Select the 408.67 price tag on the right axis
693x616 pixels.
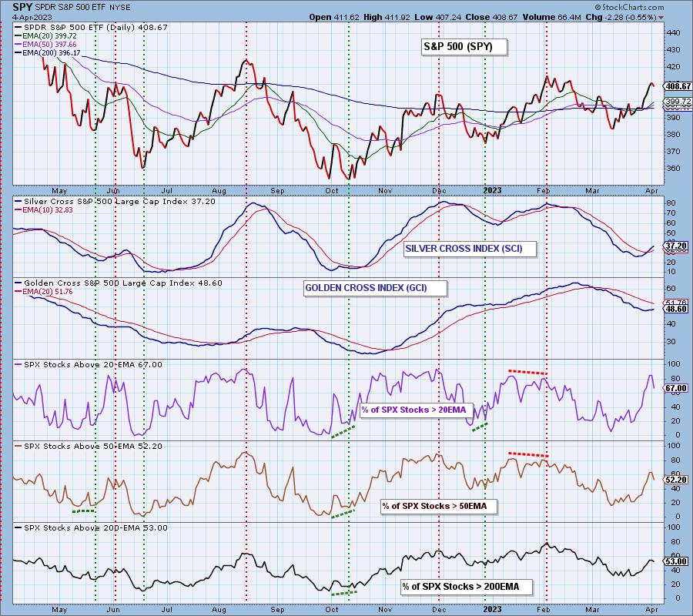tap(678, 86)
